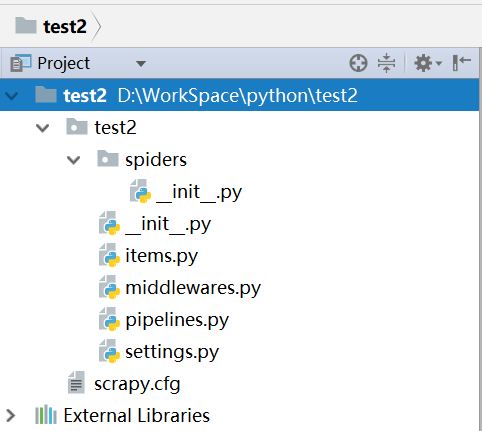Click the test2 breadcrumb in navigation bar
This screenshot has width=482, height=431.
[65, 26]
